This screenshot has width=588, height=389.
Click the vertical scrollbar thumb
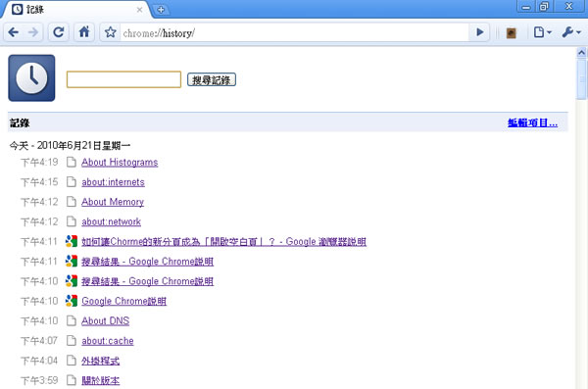tap(581, 78)
